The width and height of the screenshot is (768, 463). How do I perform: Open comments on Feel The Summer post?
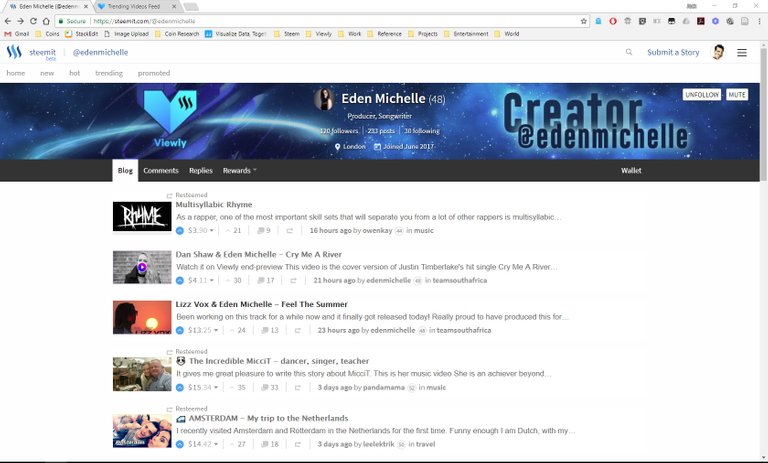point(270,330)
